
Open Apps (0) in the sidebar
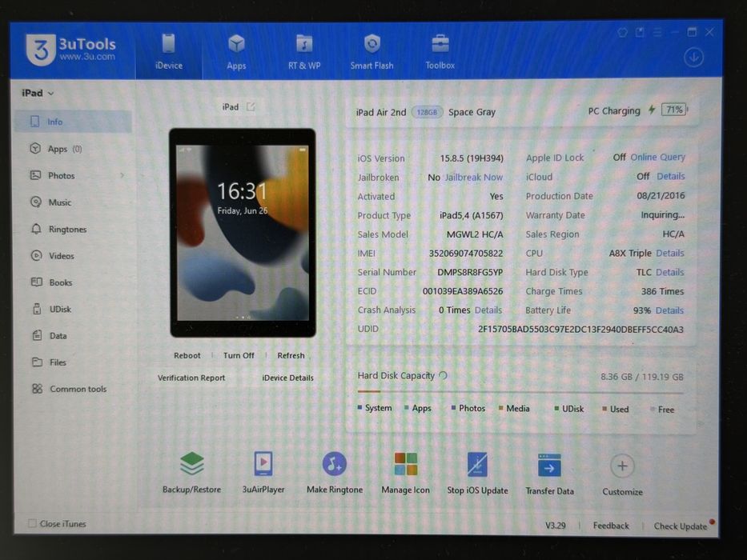[74, 149]
